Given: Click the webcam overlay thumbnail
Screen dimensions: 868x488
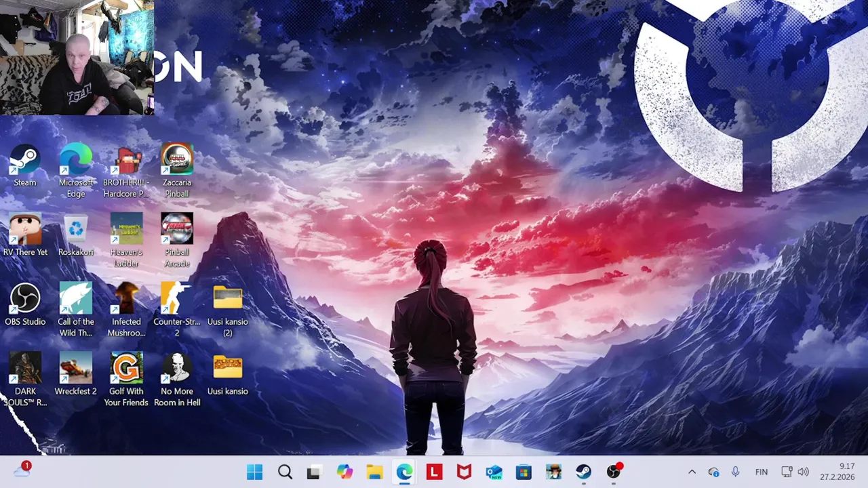Looking at the screenshot, I should [77, 58].
